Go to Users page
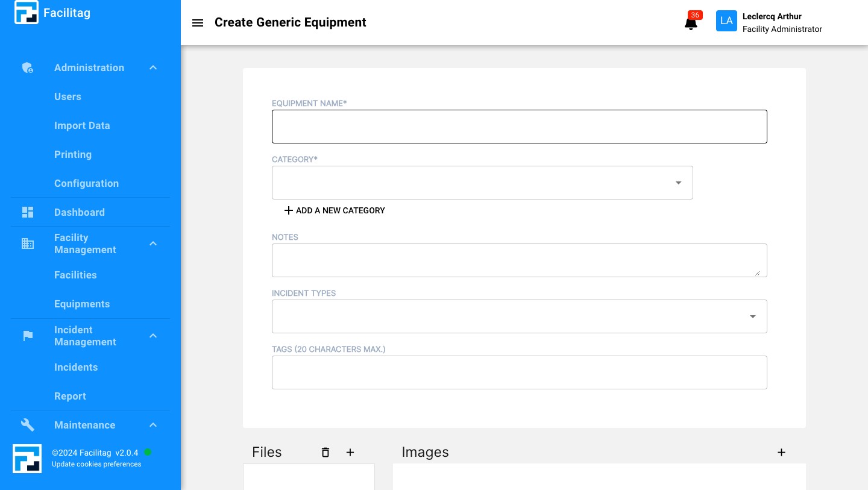 pyautogui.click(x=68, y=96)
